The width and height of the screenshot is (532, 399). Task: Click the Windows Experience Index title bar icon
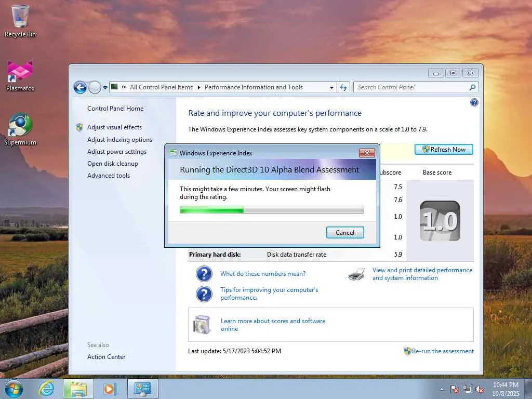(173, 153)
